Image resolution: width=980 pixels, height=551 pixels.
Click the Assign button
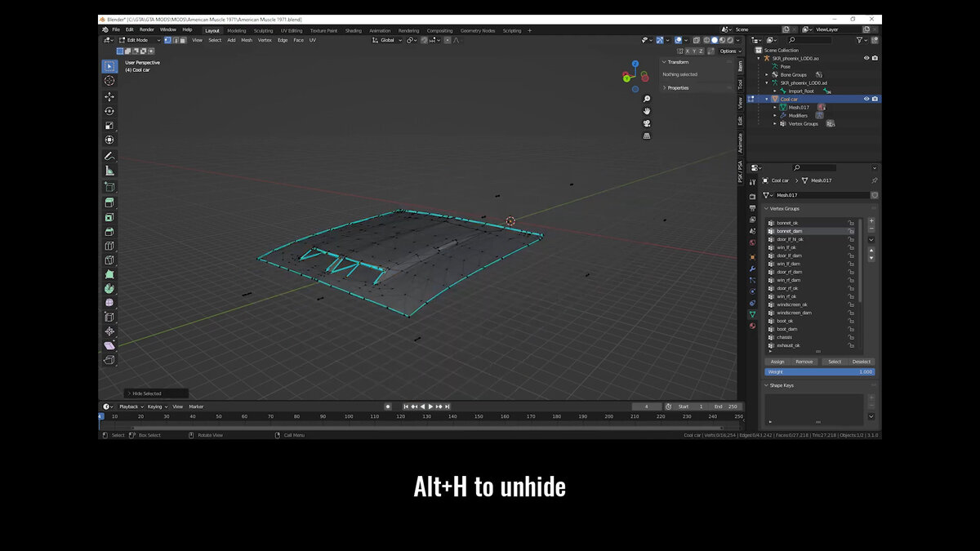(777, 362)
